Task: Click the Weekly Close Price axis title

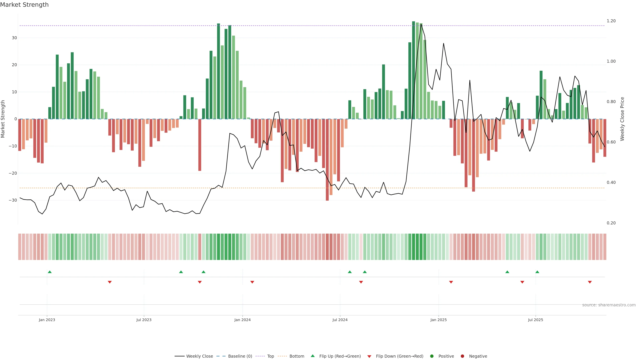Action: pos(622,119)
